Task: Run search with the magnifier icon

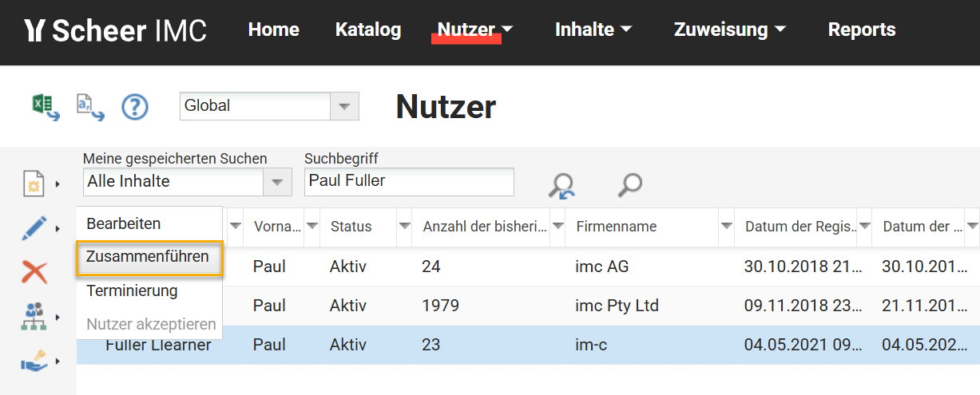Action: coord(630,185)
